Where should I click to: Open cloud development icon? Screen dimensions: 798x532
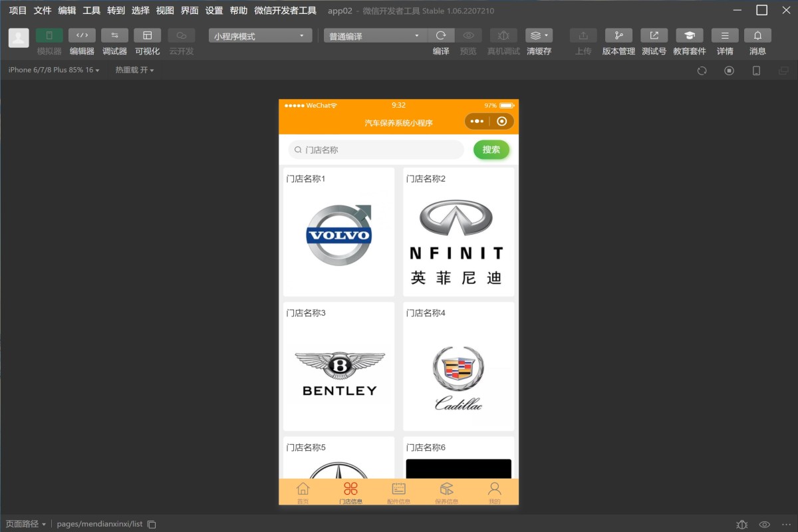(x=182, y=36)
